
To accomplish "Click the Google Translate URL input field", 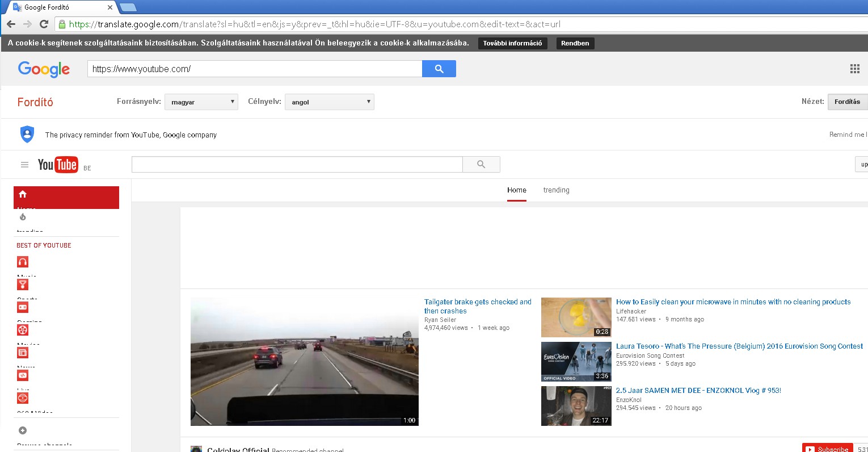I will coord(255,69).
